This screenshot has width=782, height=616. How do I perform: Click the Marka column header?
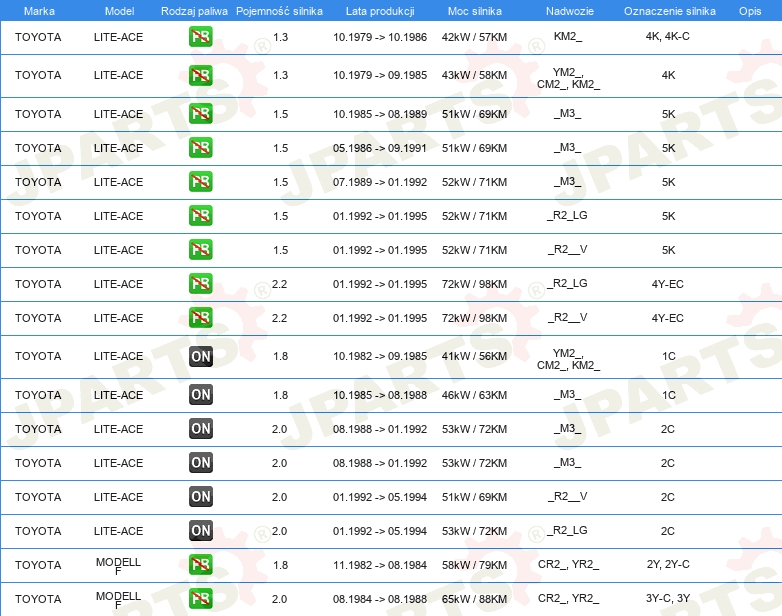click(x=39, y=11)
